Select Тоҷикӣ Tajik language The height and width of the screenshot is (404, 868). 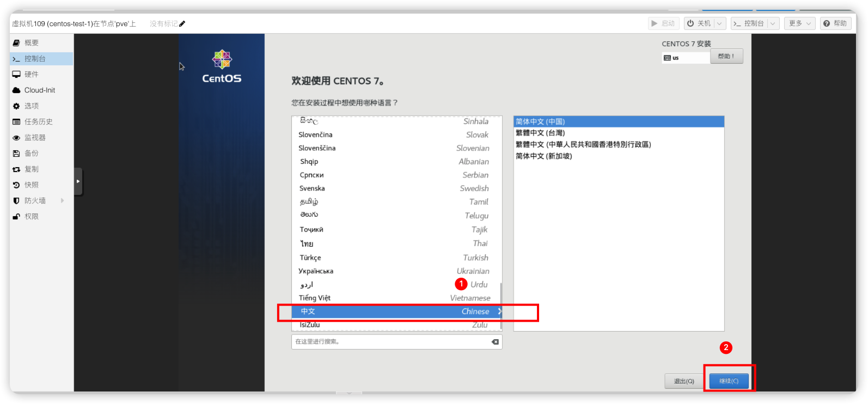point(396,230)
